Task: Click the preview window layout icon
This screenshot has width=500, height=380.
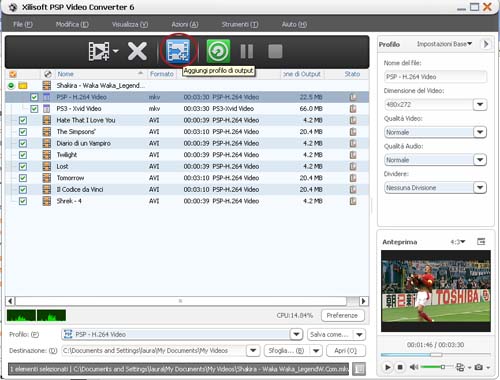Action: point(481,241)
